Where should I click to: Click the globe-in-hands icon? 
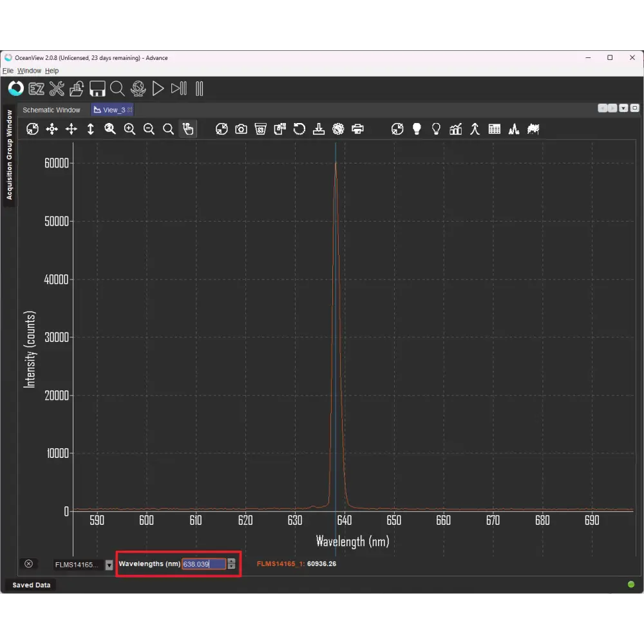(x=138, y=89)
